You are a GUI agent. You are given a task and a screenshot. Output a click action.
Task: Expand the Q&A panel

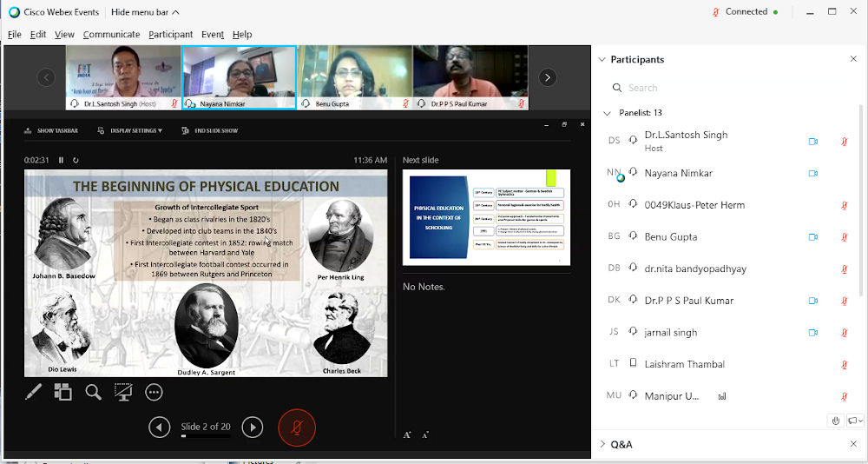602,444
